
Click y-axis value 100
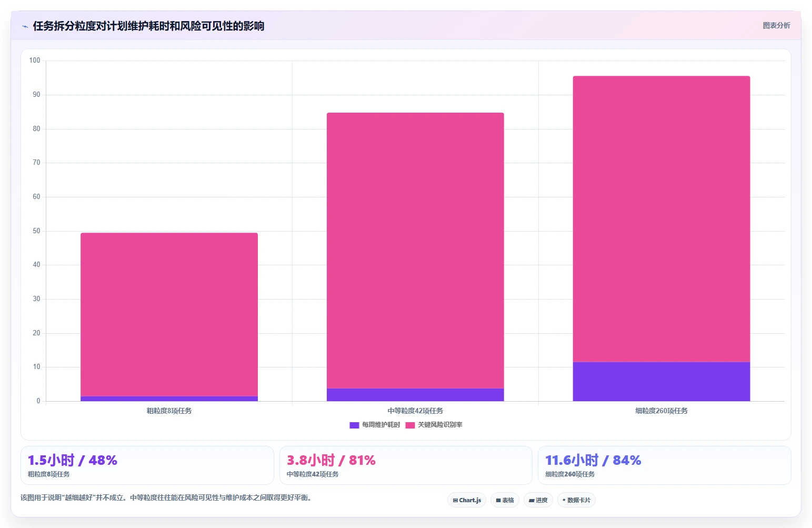tap(35, 61)
